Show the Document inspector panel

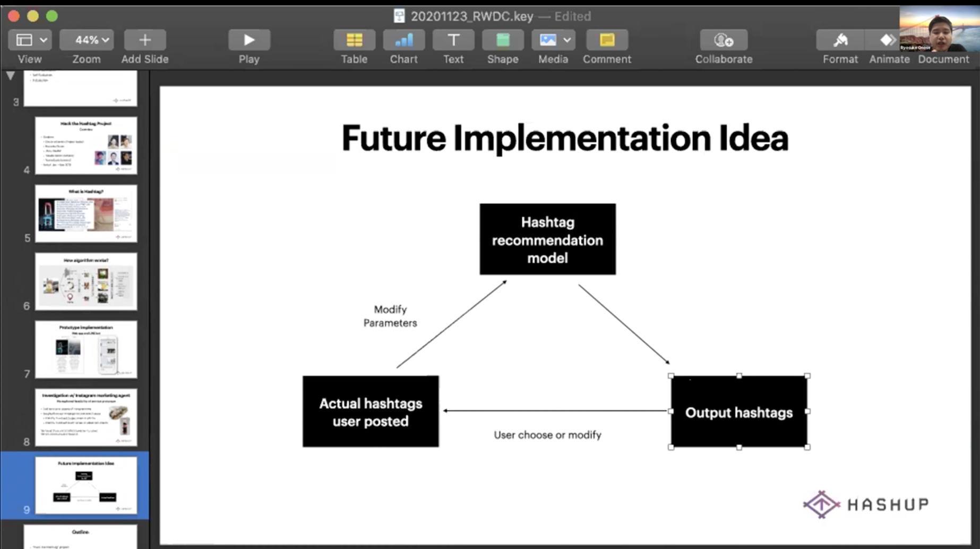[x=943, y=58]
